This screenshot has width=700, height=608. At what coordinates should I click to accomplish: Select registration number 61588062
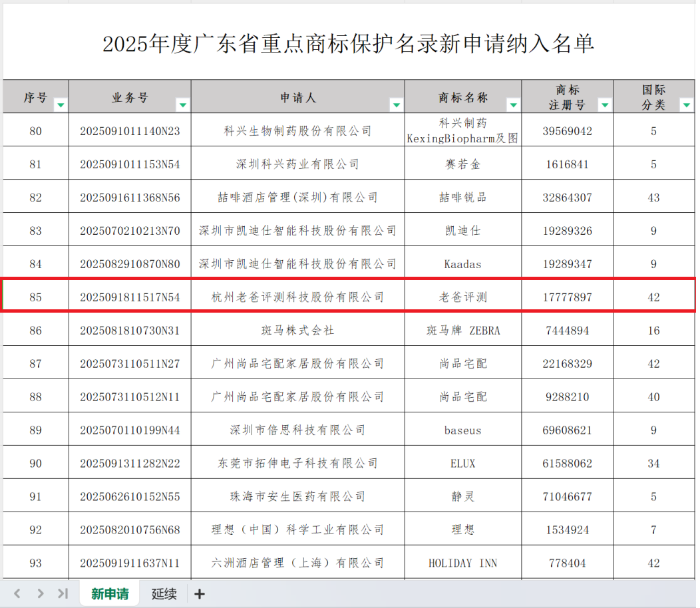pos(568,462)
